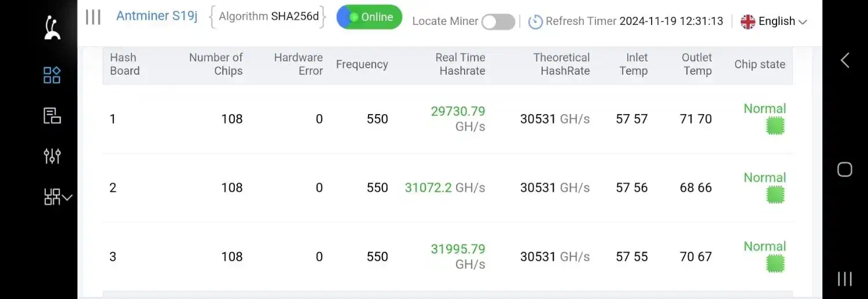The image size is (868, 299).
Task: Click the Real Time Hashrate column header
Action: (461, 64)
